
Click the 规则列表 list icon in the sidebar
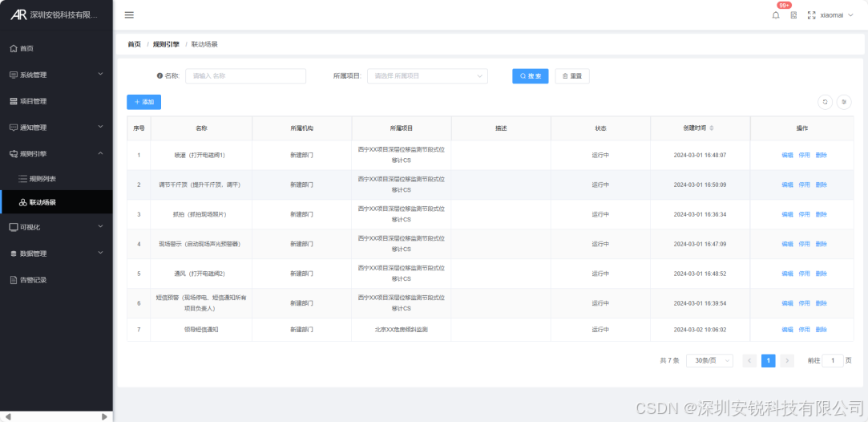pyautogui.click(x=22, y=178)
